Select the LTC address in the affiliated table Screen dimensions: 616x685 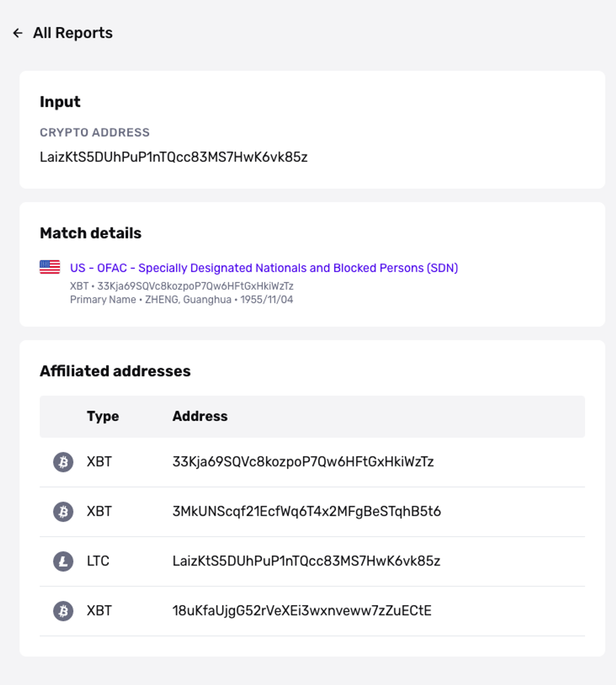point(306,561)
